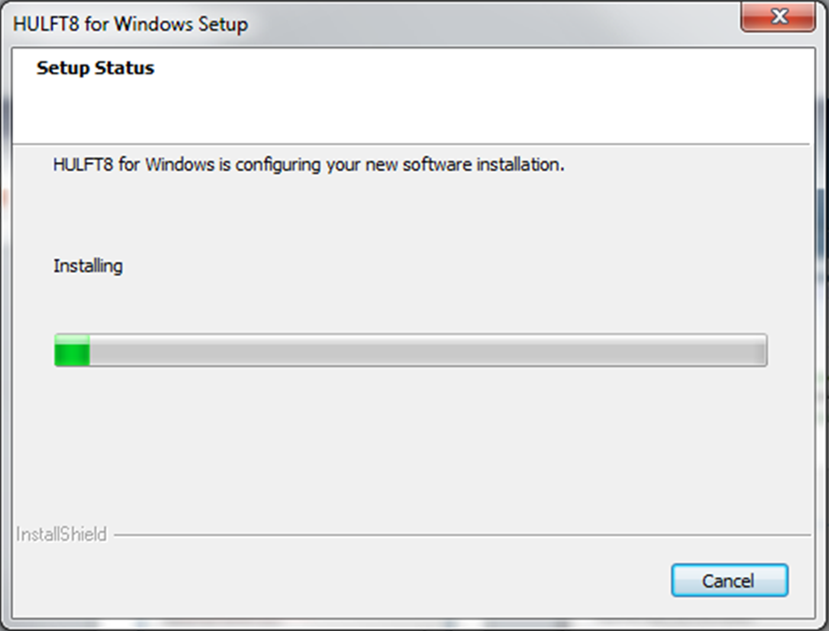Click the green filled progress bar segment

[x=72, y=351]
